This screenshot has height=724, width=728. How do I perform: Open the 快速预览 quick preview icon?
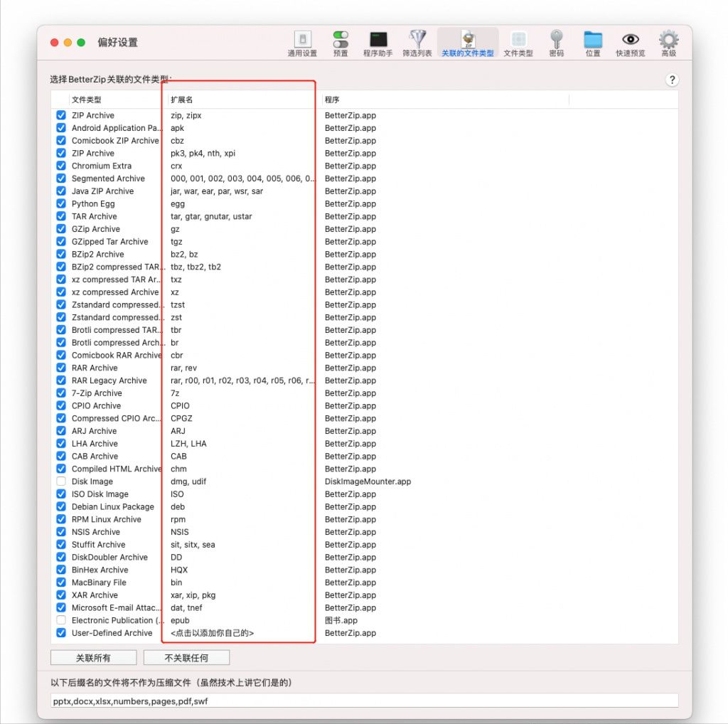coord(630,41)
